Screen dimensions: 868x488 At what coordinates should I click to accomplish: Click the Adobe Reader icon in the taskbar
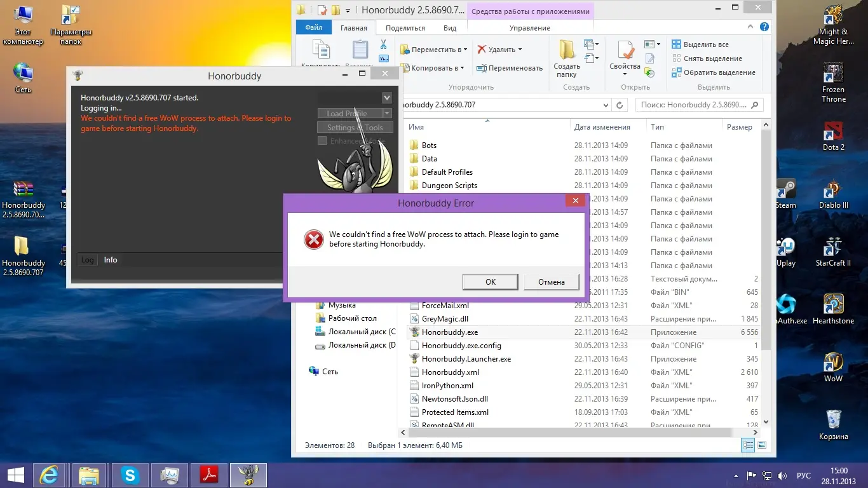click(x=209, y=475)
